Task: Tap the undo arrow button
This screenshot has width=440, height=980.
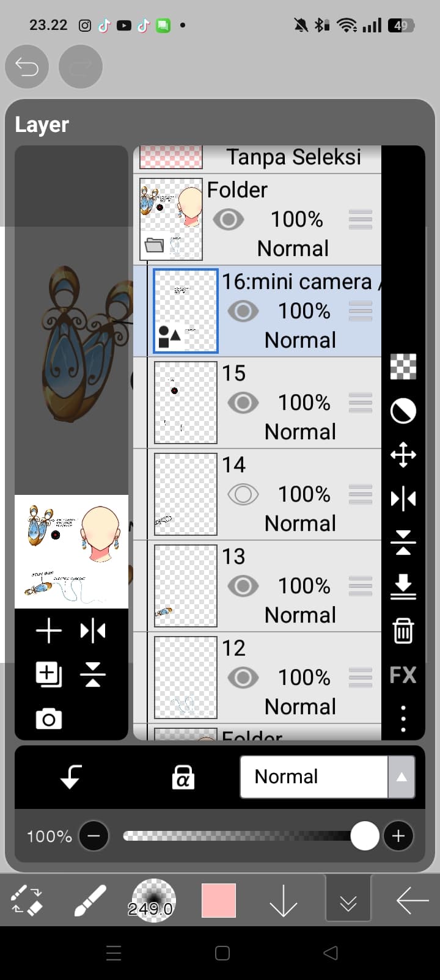Action: tap(27, 67)
